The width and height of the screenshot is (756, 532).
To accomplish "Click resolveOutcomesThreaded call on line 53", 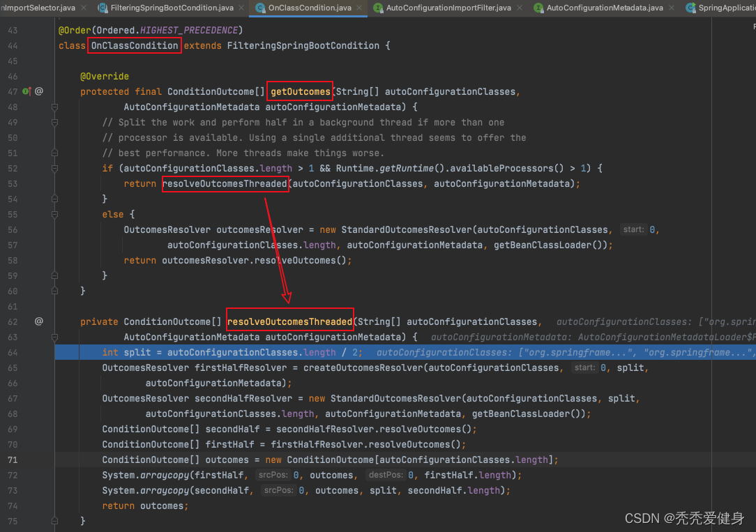I will point(225,183).
